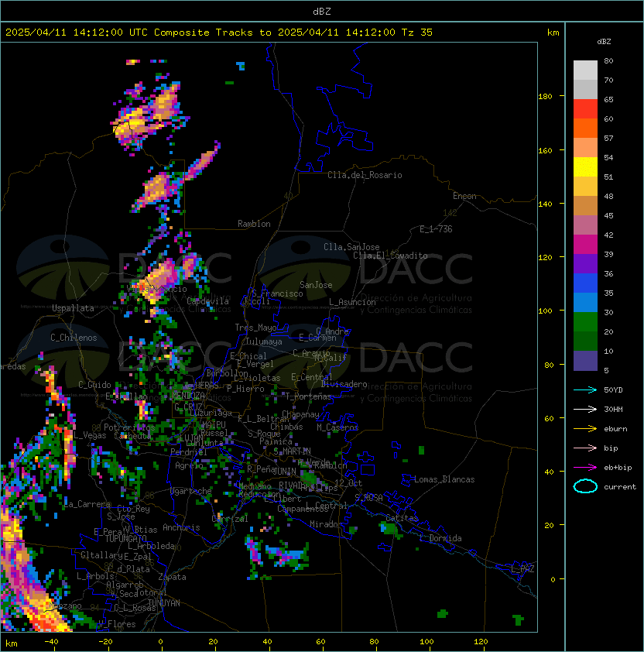Image resolution: width=644 pixels, height=652 pixels.
Task: Click the 42 dBZ magenta legend swatch
Action: pos(585,244)
